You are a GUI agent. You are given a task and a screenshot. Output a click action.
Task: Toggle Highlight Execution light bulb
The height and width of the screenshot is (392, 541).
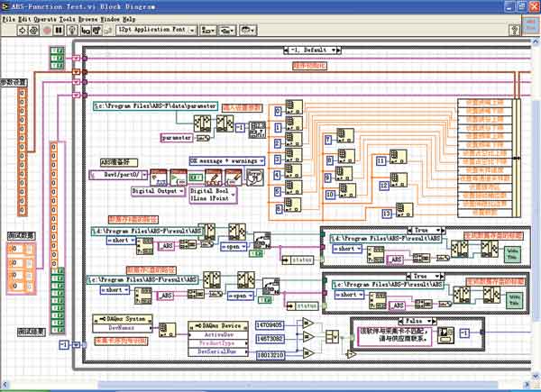[x=72, y=30]
